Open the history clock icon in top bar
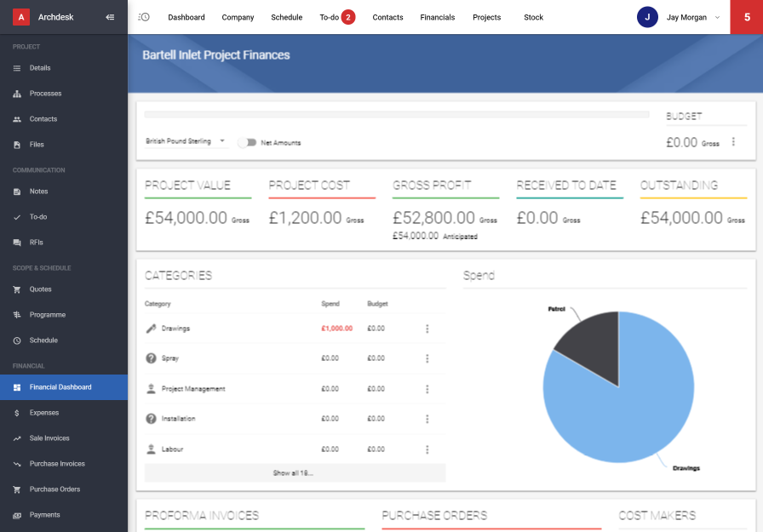Viewport: 763px width, 532px height. 144,17
